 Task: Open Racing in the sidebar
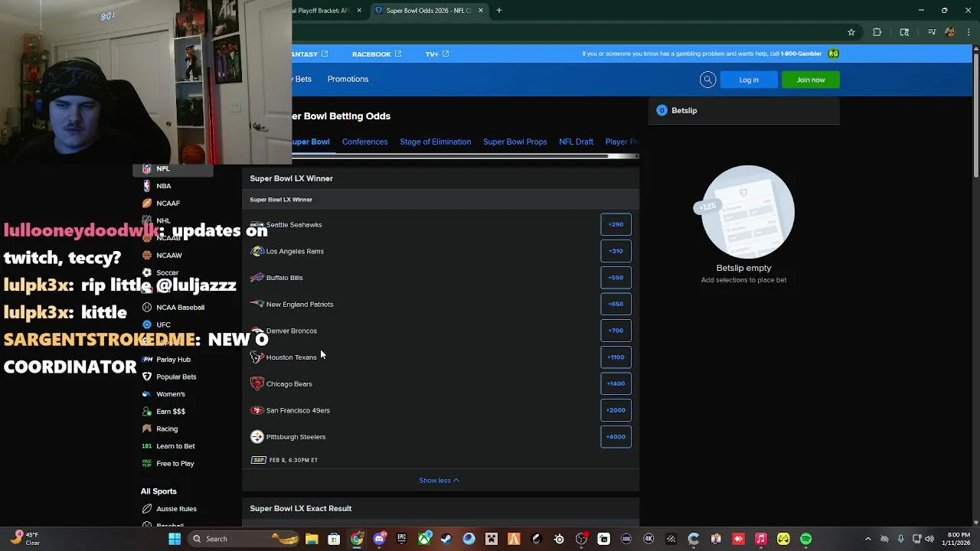(x=166, y=429)
